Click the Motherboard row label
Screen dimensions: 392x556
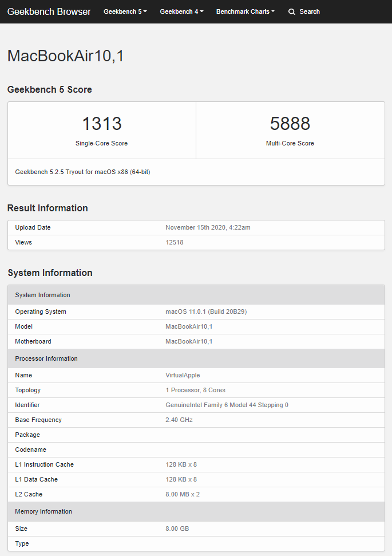click(x=33, y=341)
